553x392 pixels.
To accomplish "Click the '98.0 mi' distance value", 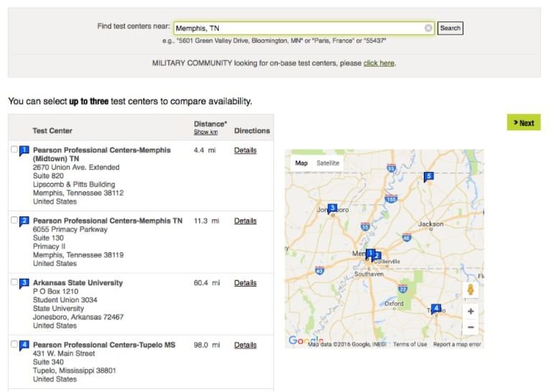I will tap(207, 345).
